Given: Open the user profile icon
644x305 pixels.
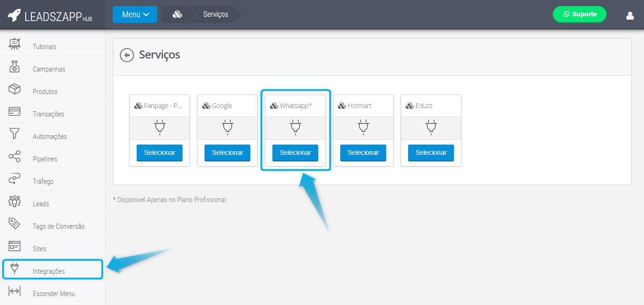Looking at the screenshot, I should [629, 15].
